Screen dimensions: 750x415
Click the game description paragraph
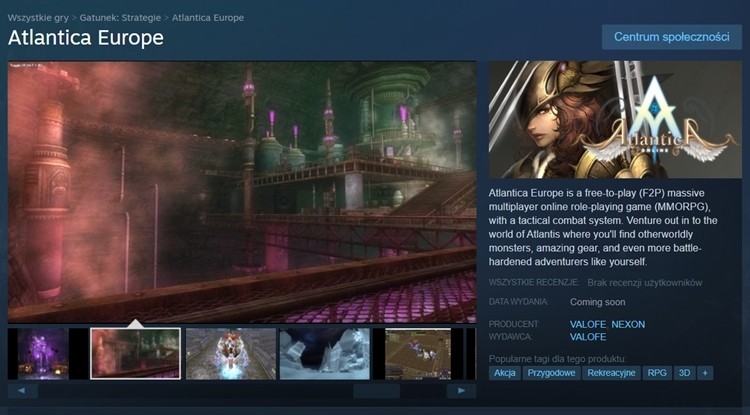(x=603, y=228)
